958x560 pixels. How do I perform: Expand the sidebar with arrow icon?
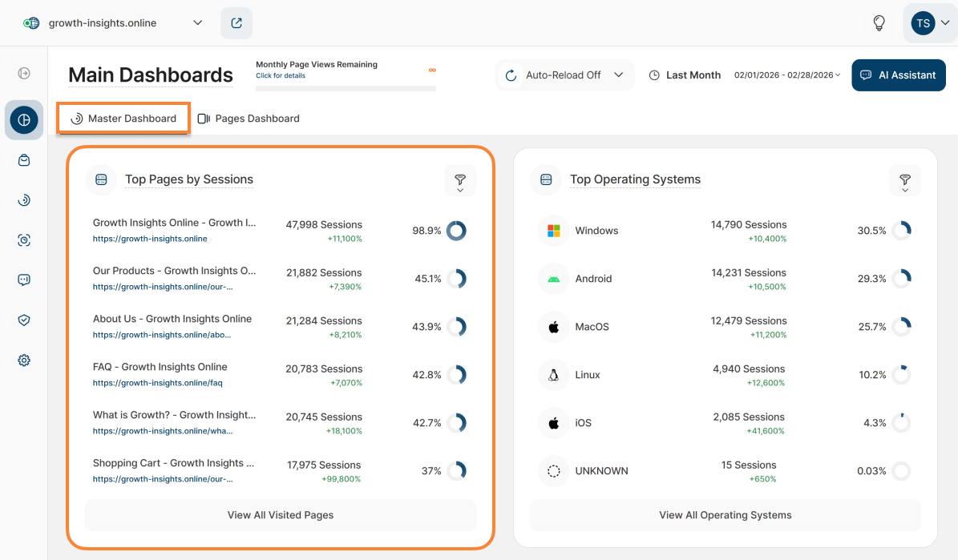click(24, 74)
